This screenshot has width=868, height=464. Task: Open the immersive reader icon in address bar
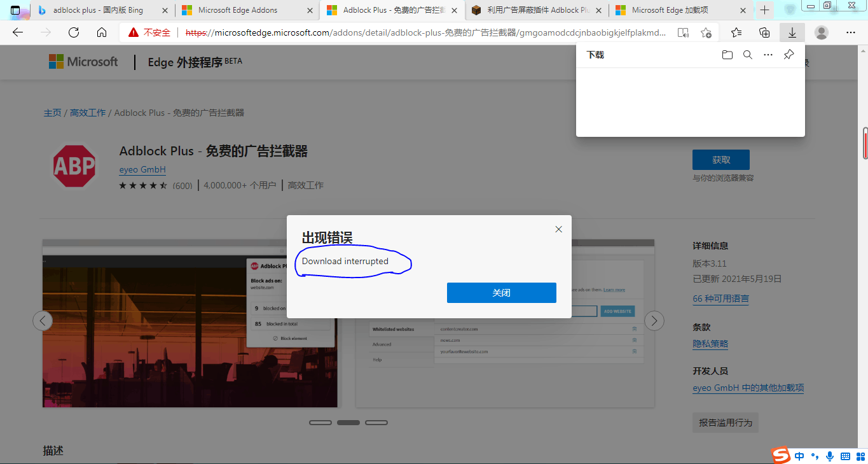(x=683, y=32)
